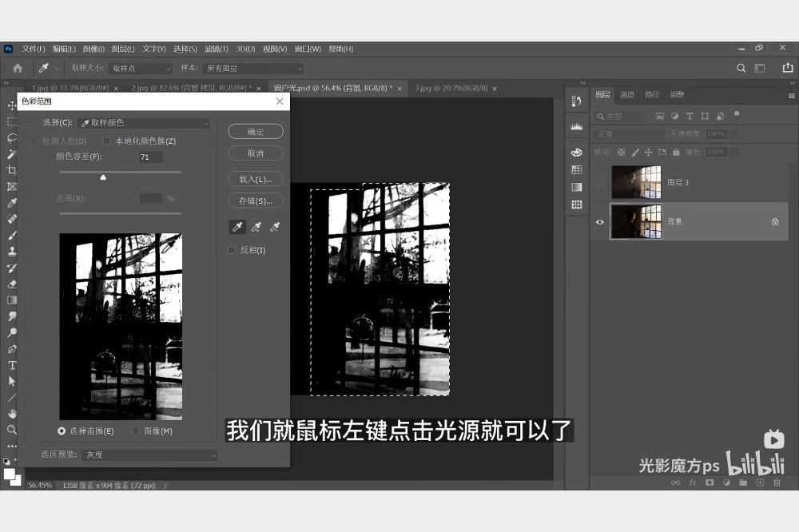Click the 图层 3 layer thumbnail
The image size is (799, 532).
637,182
